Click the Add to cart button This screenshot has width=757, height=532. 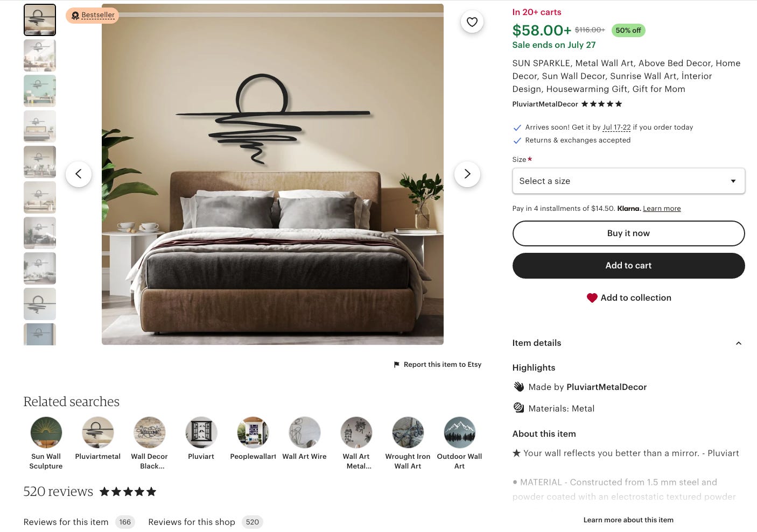[x=628, y=266]
